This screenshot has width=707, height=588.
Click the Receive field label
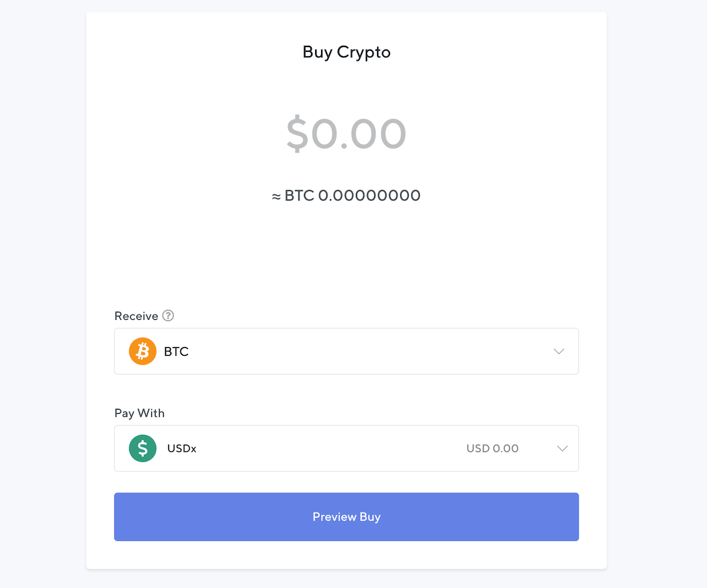(x=136, y=316)
